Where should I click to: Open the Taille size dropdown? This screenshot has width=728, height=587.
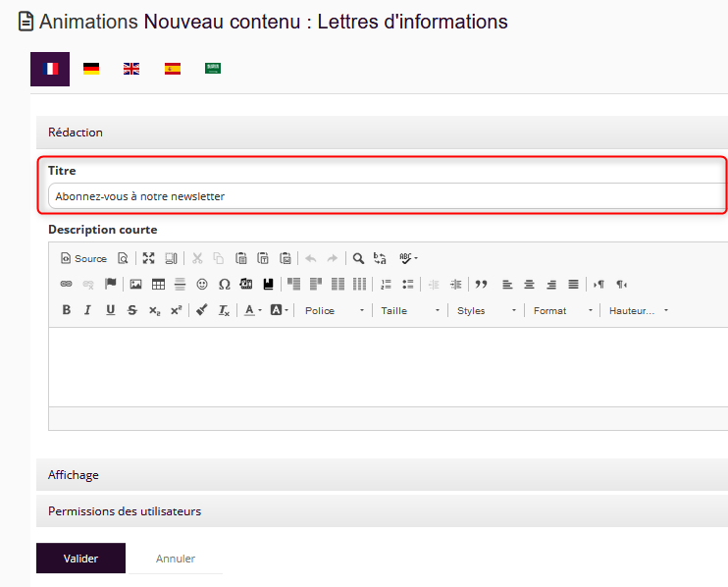(x=409, y=310)
